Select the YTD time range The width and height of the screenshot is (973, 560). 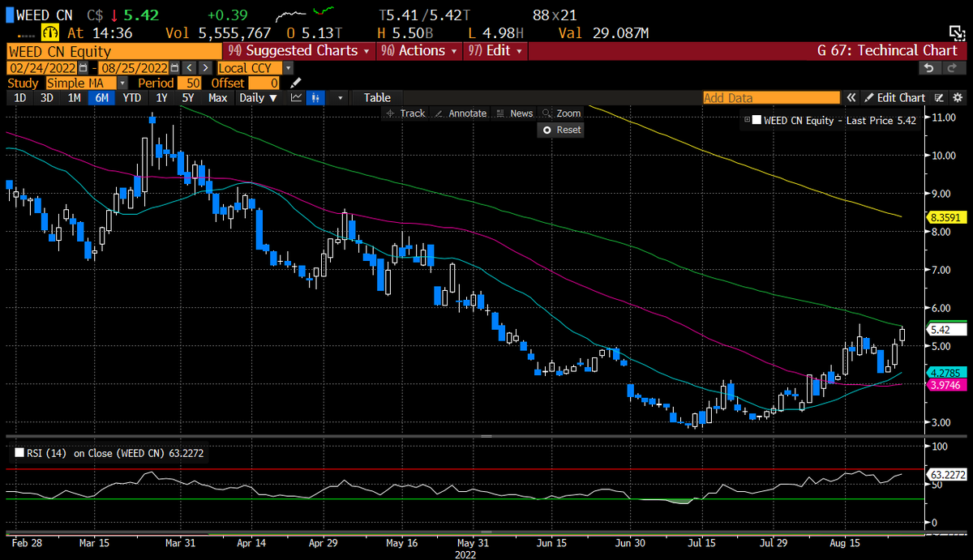click(131, 97)
